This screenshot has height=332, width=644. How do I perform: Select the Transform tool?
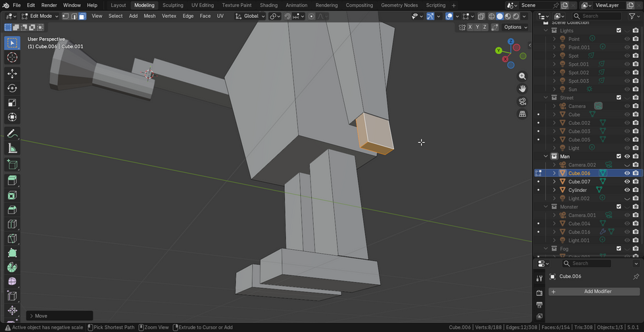point(12,117)
